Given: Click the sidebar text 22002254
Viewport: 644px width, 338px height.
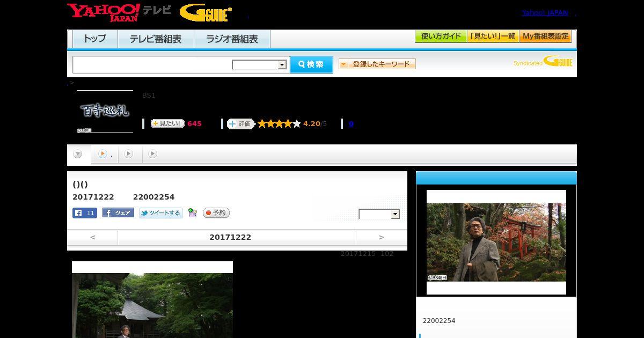Looking at the screenshot, I should [439, 321].
